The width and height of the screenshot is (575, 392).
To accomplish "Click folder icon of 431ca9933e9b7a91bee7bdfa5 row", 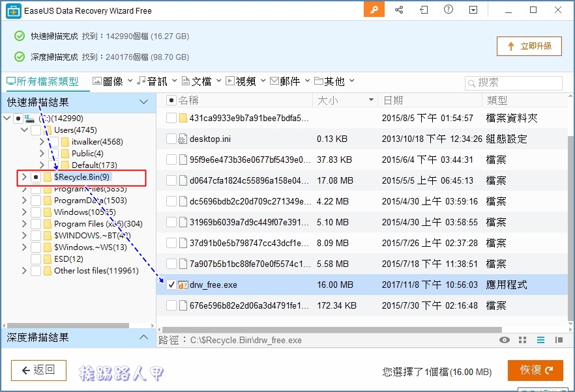I will [183, 118].
